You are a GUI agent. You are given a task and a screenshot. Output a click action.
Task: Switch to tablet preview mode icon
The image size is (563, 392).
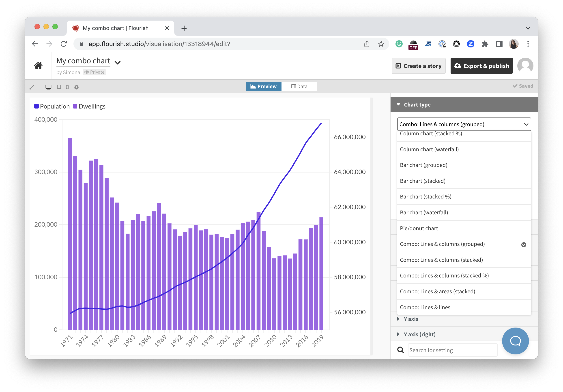(x=59, y=87)
